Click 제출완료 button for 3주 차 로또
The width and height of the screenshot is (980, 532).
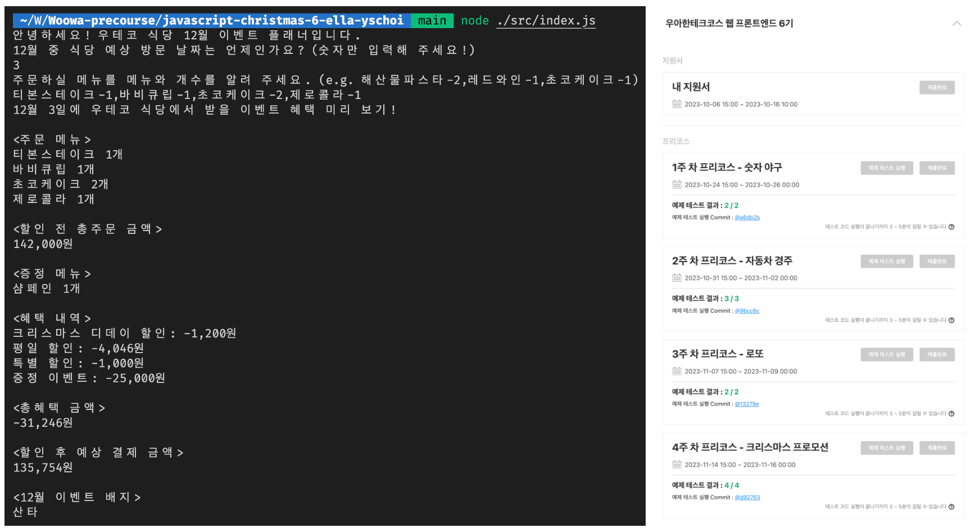coord(937,354)
